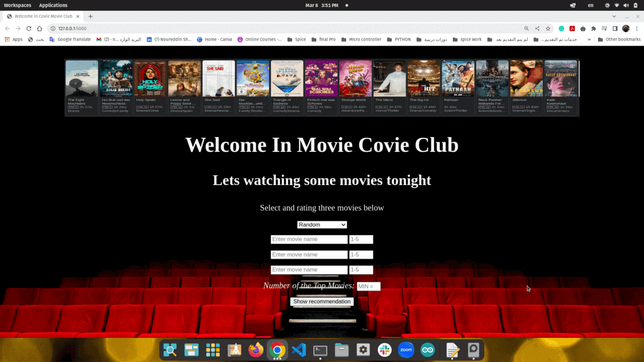Bookmark this page using the star icon
The height and width of the screenshot is (362, 644).
[x=548, y=28]
